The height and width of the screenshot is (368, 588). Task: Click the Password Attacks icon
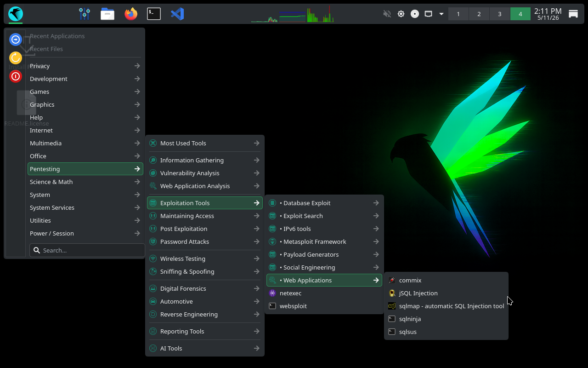[153, 241]
